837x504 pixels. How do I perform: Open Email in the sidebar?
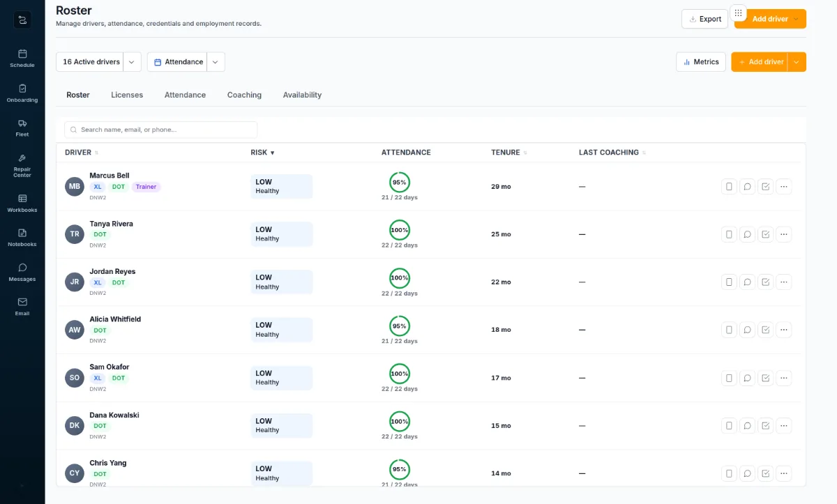click(x=22, y=307)
